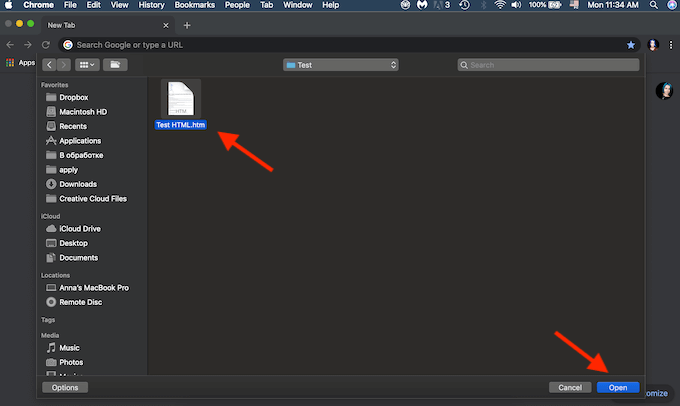Viewport: 680px width, 406px height.
Task: Open the Apple menu
Action: click(x=8, y=5)
